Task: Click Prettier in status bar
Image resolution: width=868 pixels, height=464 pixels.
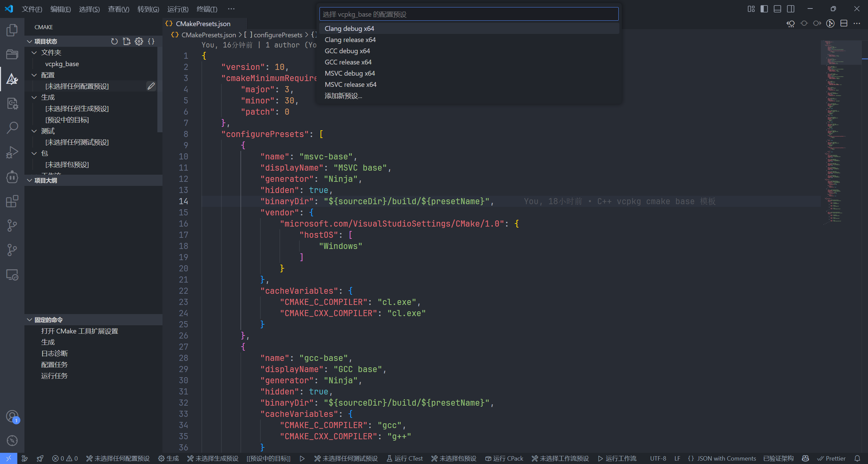Action: (831, 459)
